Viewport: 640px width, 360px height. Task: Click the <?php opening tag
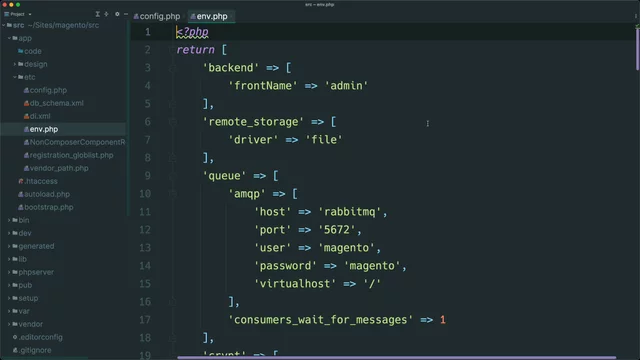[x=192, y=32]
